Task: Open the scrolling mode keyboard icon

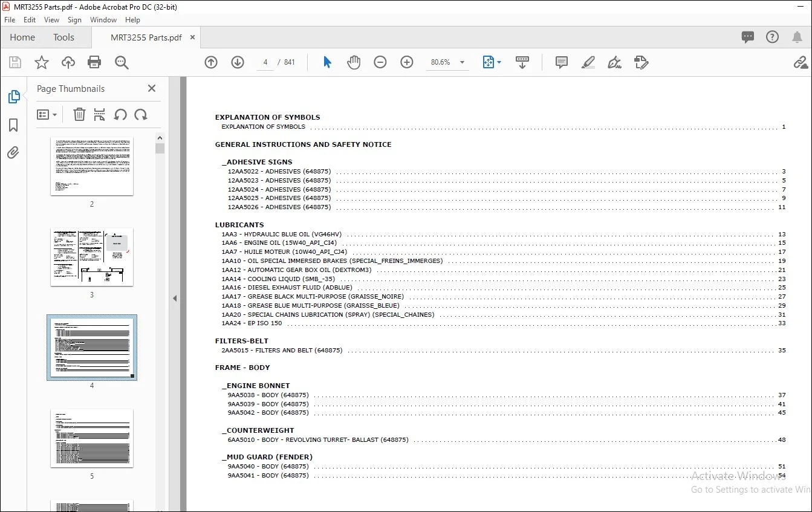Action: pyautogui.click(x=522, y=62)
